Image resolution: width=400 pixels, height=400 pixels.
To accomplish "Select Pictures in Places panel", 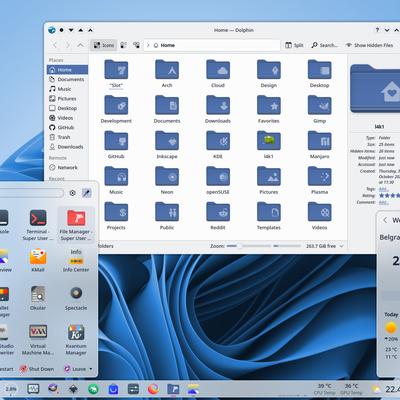I will tap(67, 99).
